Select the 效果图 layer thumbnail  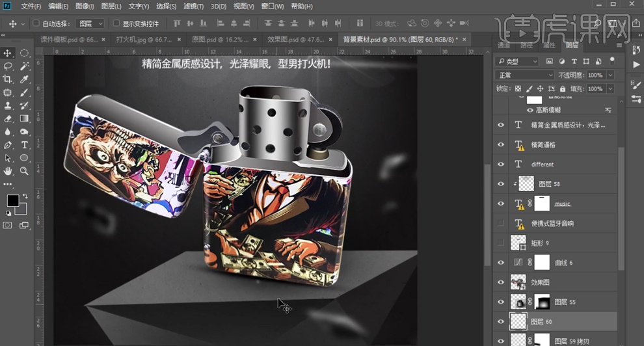click(518, 282)
